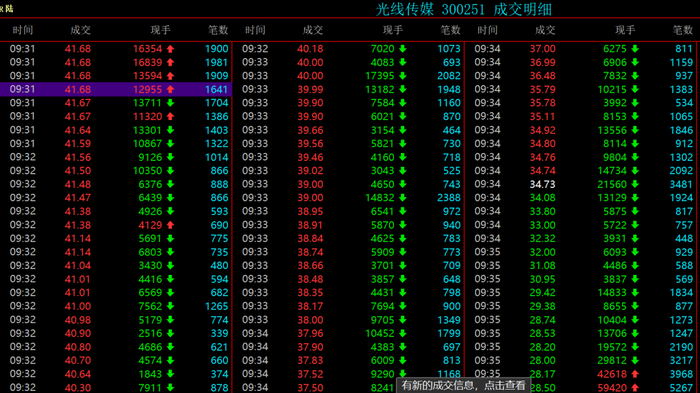
Task: Select the row with price 37.00
Action: [x=582, y=49]
